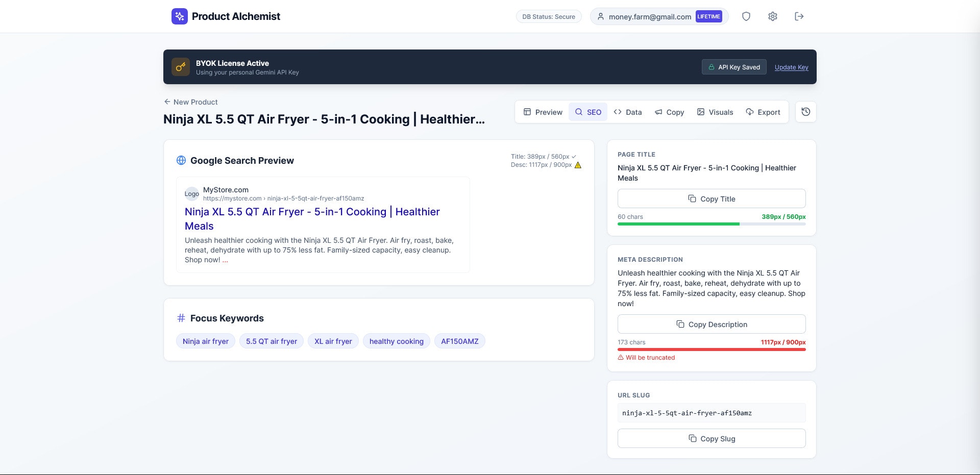Switch to the Copy tab
The image size is (980, 475).
(x=669, y=112)
